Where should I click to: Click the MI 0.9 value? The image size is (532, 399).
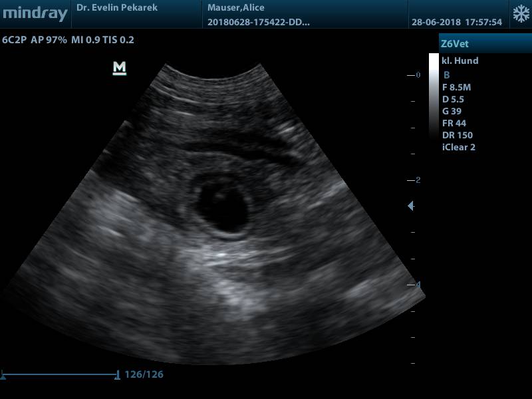86,40
